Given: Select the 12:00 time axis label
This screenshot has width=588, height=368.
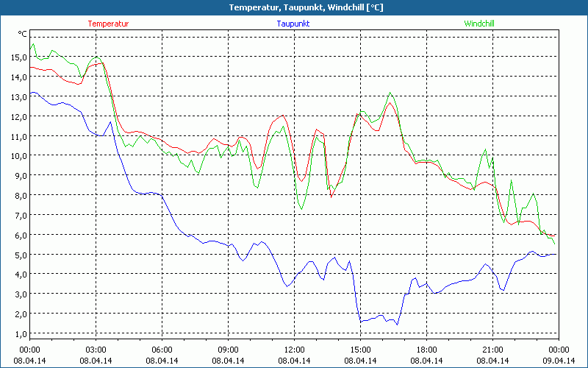Looking at the screenshot, I should (x=295, y=350).
